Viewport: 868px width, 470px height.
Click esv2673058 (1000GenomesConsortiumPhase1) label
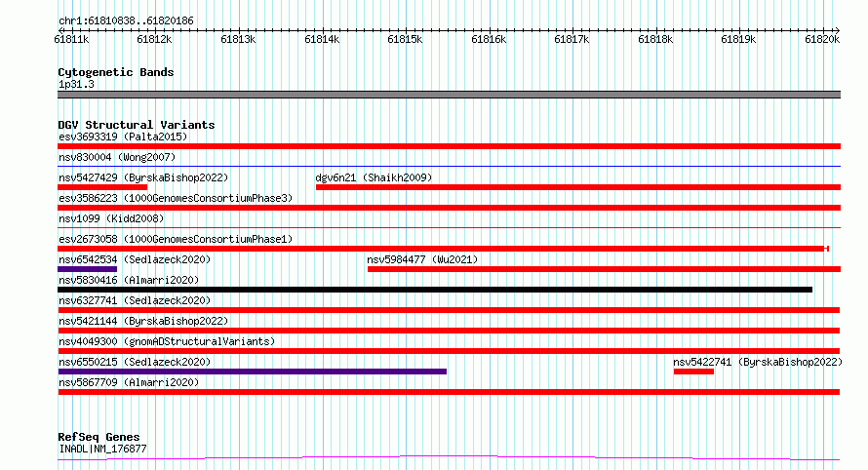pos(176,239)
